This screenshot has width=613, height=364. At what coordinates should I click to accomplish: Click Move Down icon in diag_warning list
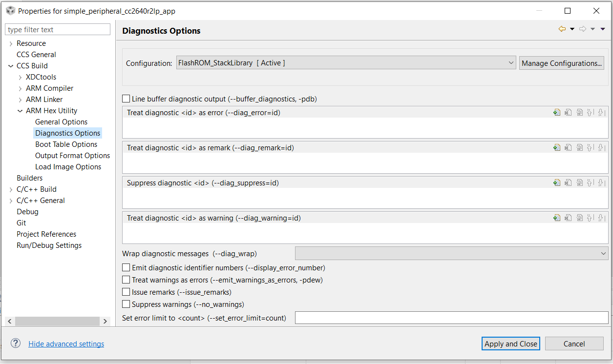[x=601, y=218]
